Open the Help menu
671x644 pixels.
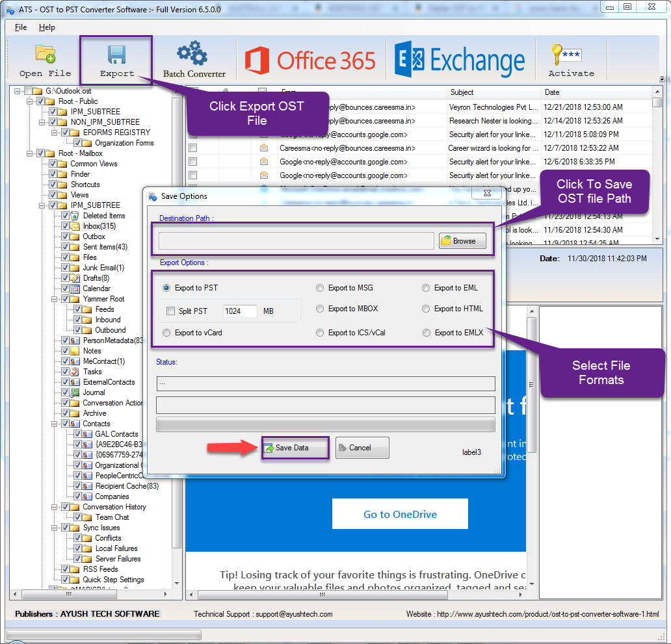47,27
